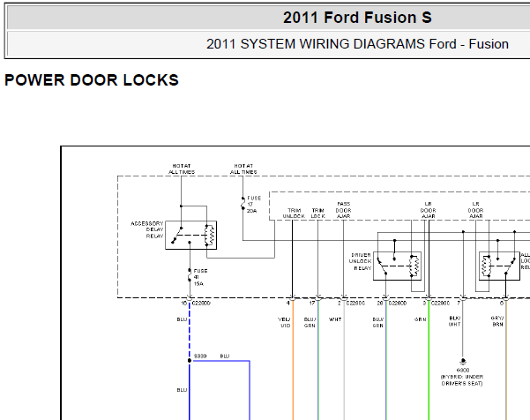This screenshot has height=420, width=530.
Task: Select the PASS DOOR AJAR label
Action: [x=343, y=210]
